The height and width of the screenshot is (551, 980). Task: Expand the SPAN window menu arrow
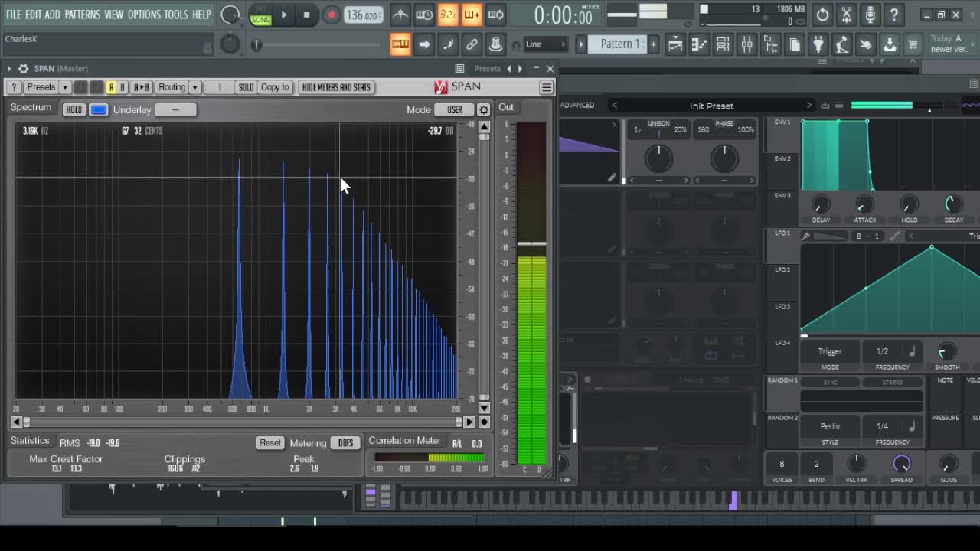pos(9,69)
